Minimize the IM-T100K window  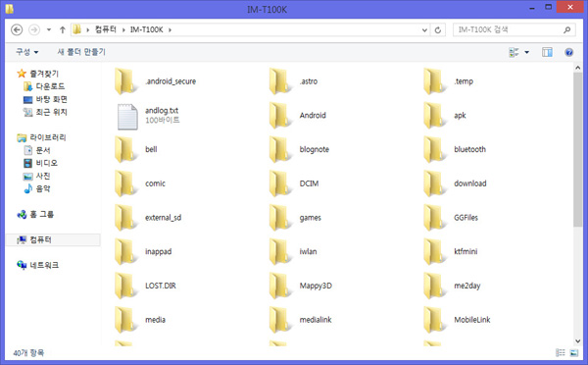(x=532, y=8)
